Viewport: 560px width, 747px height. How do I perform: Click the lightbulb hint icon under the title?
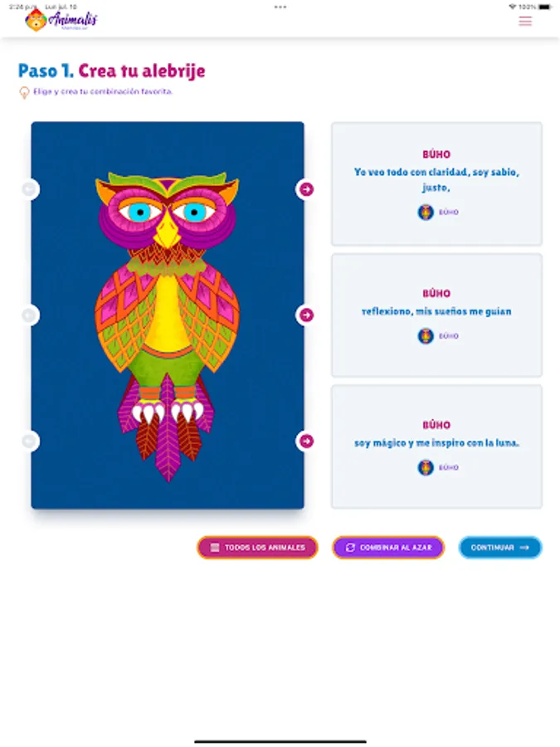click(x=24, y=92)
